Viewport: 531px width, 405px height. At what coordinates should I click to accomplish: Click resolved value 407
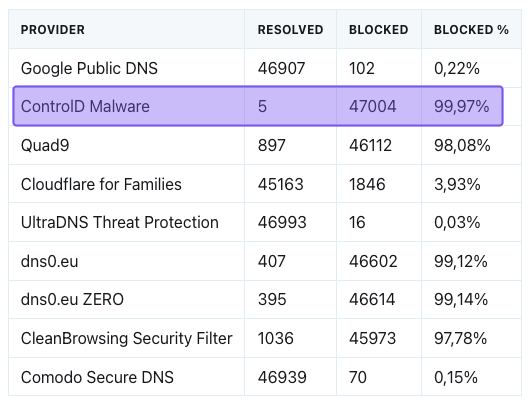click(272, 261)
